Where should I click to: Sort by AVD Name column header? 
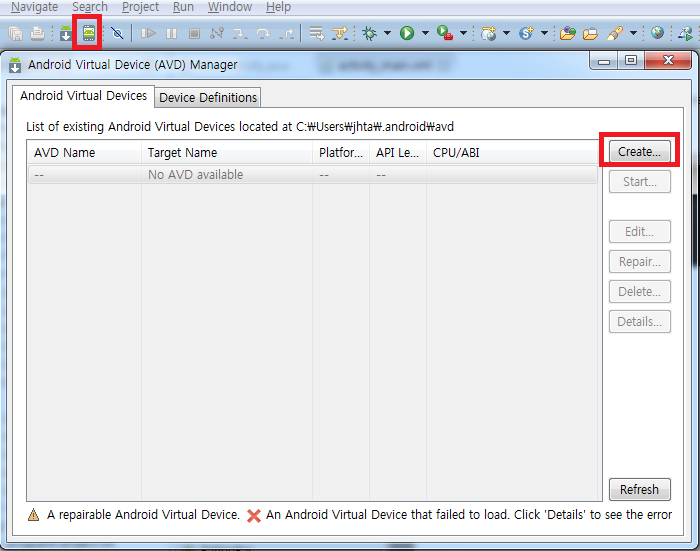[84, 153]
